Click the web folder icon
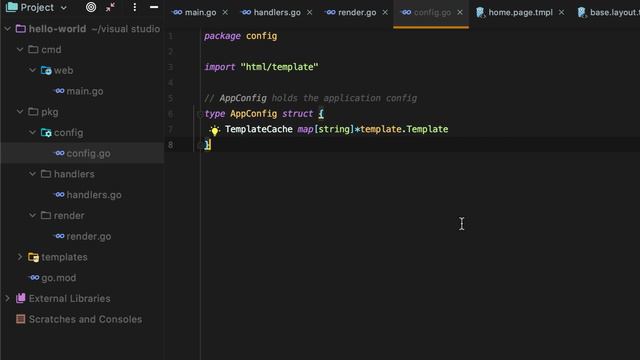The image size is (640, 360). coord(46,71)
